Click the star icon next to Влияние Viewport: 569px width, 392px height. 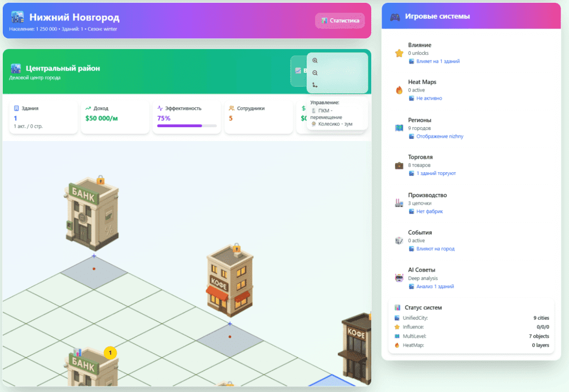(399, 53)
